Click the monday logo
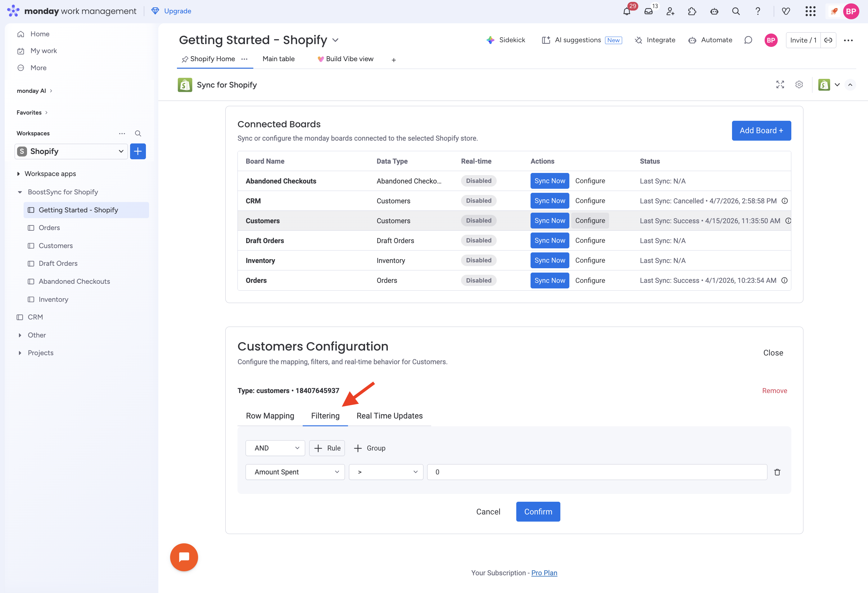This screenshot has height=593, width=868. click(x=13, y=11)
